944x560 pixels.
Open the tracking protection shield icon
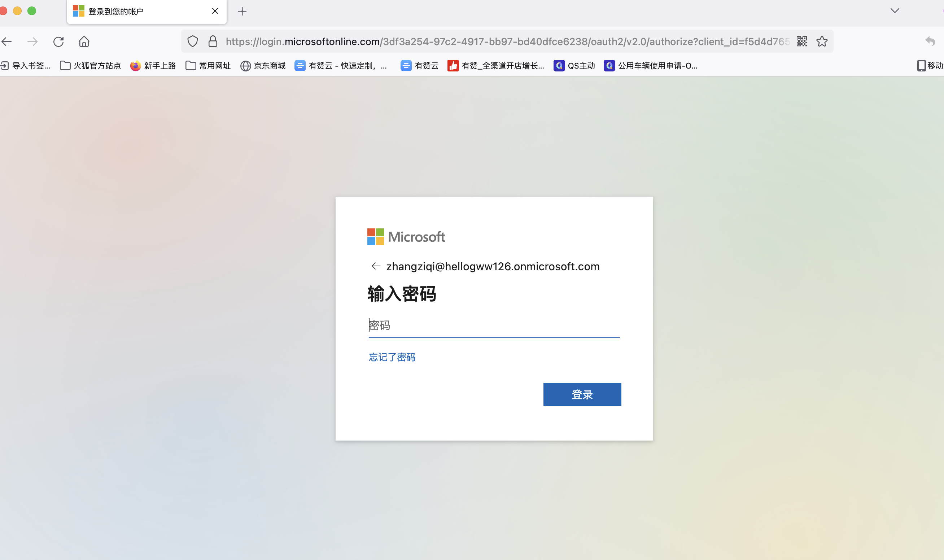click(193, 41)
